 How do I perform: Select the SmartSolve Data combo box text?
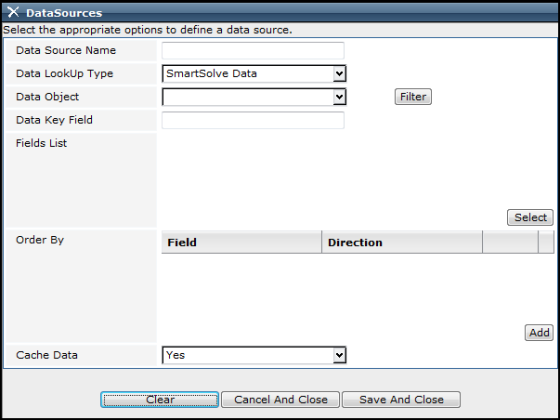tap(211, 74)
